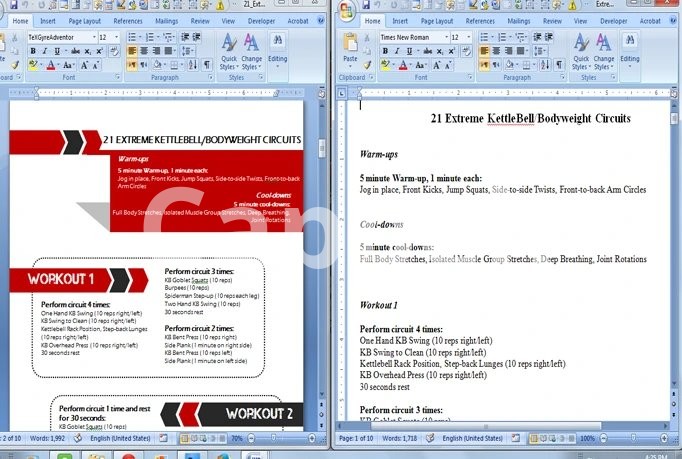This screenshot has width=682, height=459.
Task: Click Format Painter in the right window
Action: point(367,64)
